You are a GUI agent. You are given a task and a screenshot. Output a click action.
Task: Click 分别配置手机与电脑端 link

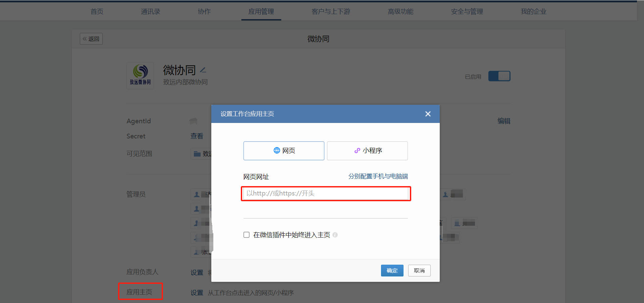(378, 176)
